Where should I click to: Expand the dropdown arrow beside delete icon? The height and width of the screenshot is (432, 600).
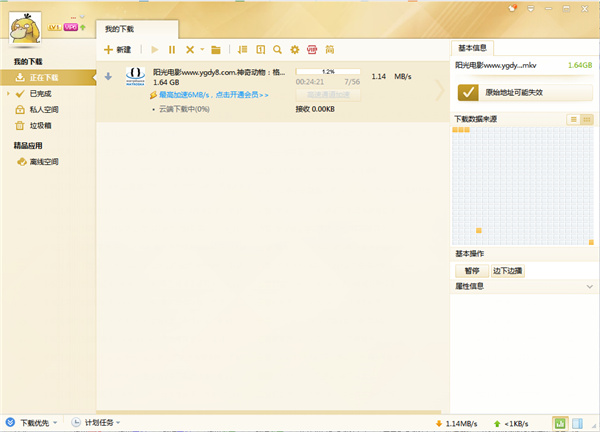[201, 49]
